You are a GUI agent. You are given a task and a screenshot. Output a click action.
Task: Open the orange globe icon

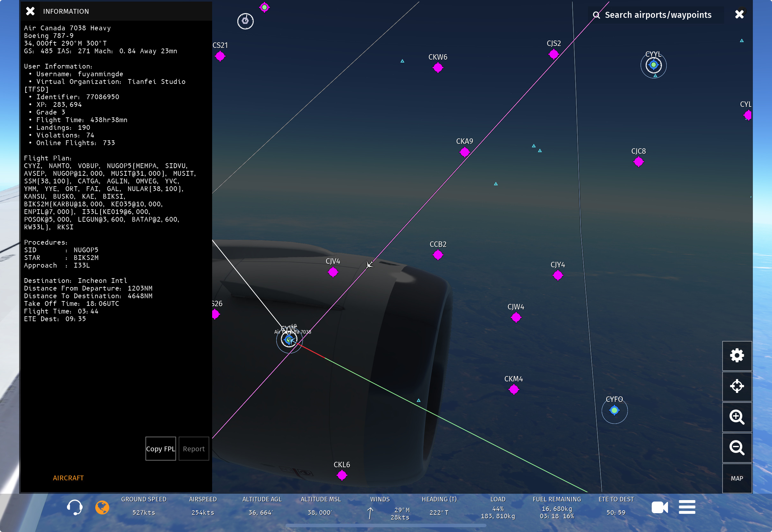pyautogui.click(x=102, y=507)
